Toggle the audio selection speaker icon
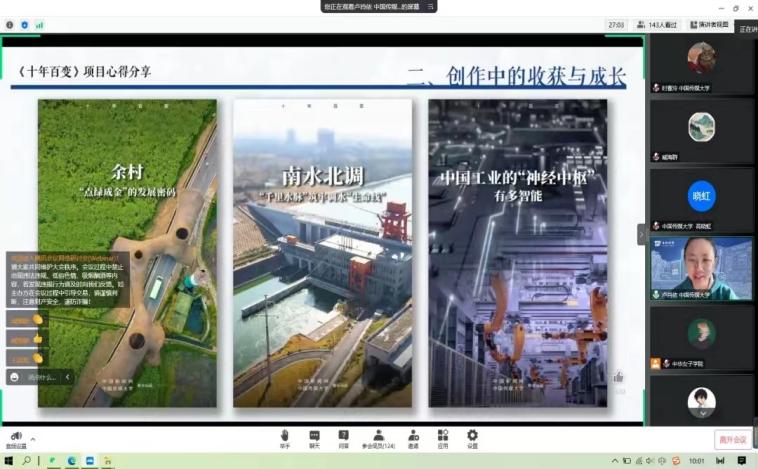Screen dimensions: 758x469 (15, 436)
